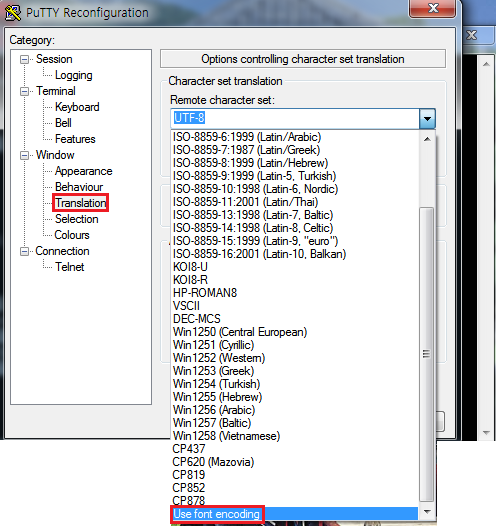The width and height of the screenshot is (496, 526).
Task: Open the Appearance category
Action: (x=84, y=171)
